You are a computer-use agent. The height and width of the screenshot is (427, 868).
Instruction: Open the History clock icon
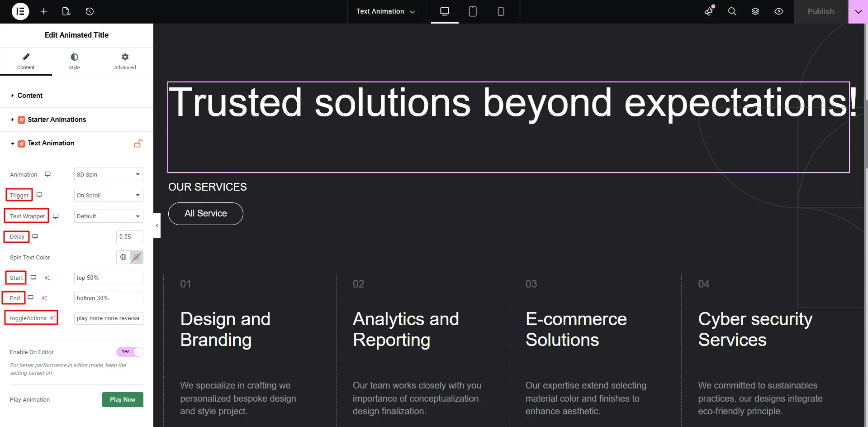tap(90, 11)
